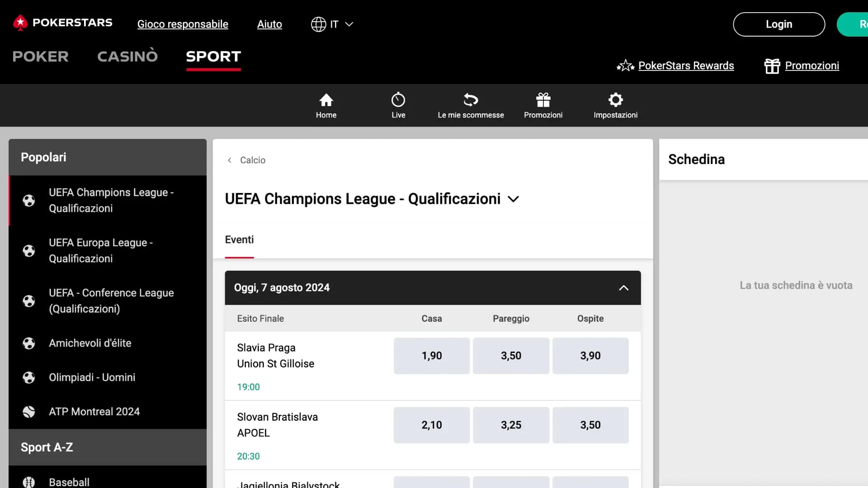The width and height of the screenshot is (868, 488).
Task: Switch to the POKER tab
Action: point(41,56)
